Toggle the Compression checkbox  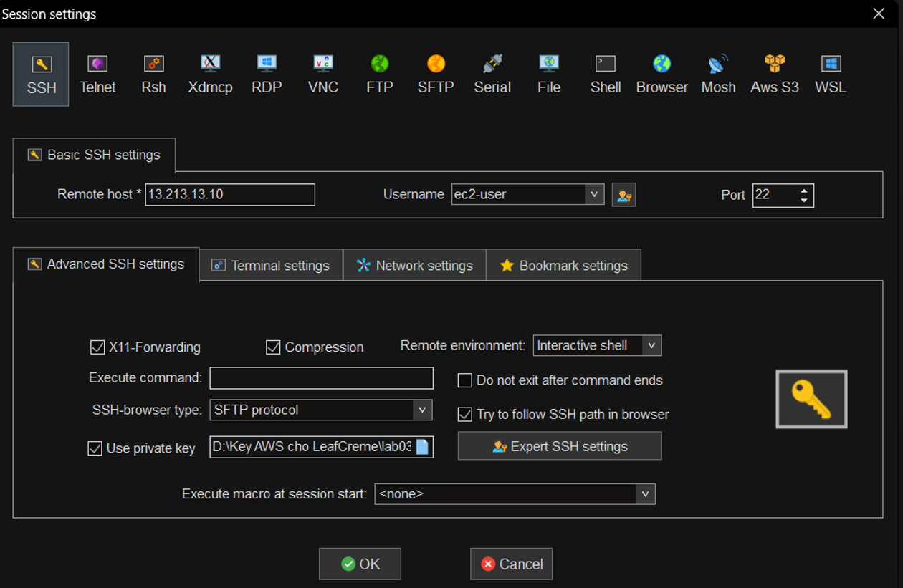pyautogui.click(x=273, y=347)
